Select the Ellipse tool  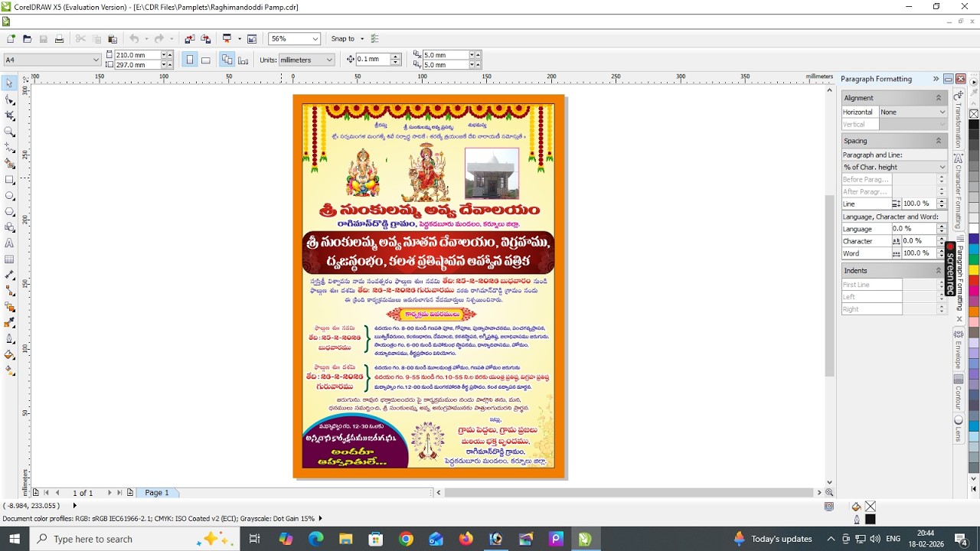coord(9,196)
